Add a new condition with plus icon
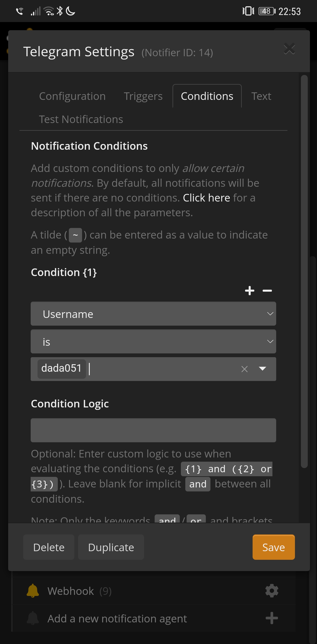The height and width of the screenshot is (644, 317). (249, 291)
